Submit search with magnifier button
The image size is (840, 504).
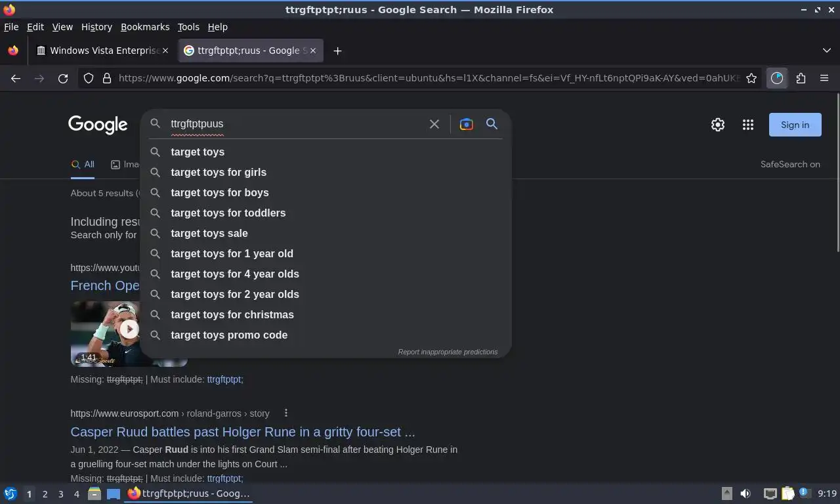tap(492, 124)
